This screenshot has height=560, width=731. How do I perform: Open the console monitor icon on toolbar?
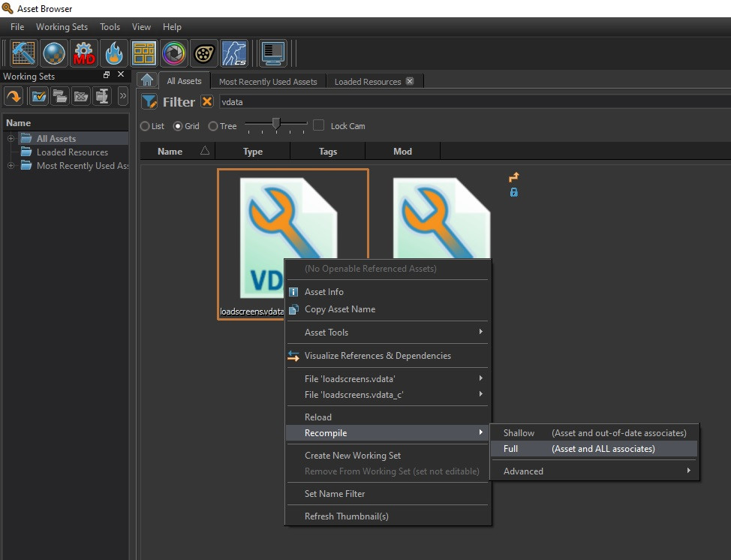[x=272, y=53]
